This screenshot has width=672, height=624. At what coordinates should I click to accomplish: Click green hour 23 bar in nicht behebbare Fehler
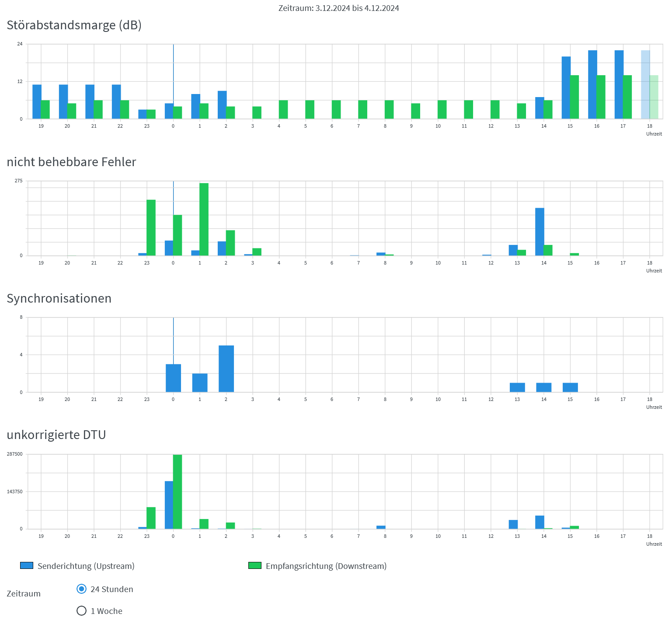point(151,227)
